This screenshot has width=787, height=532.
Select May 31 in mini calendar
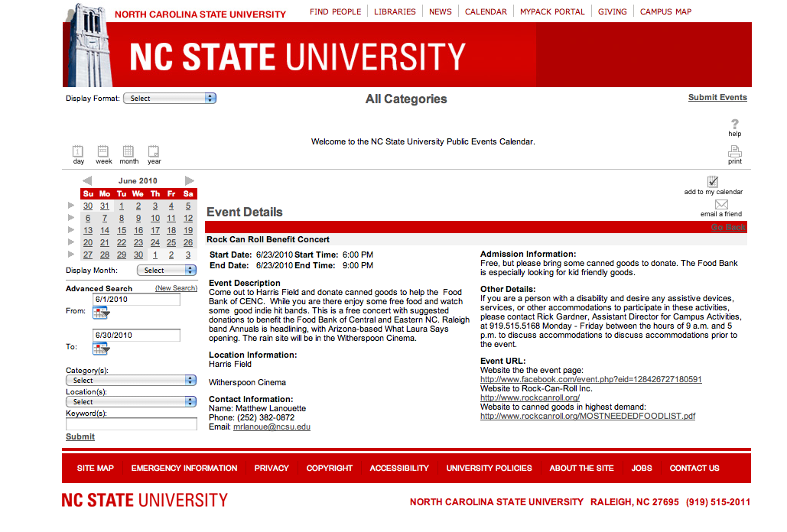(104, 206)
